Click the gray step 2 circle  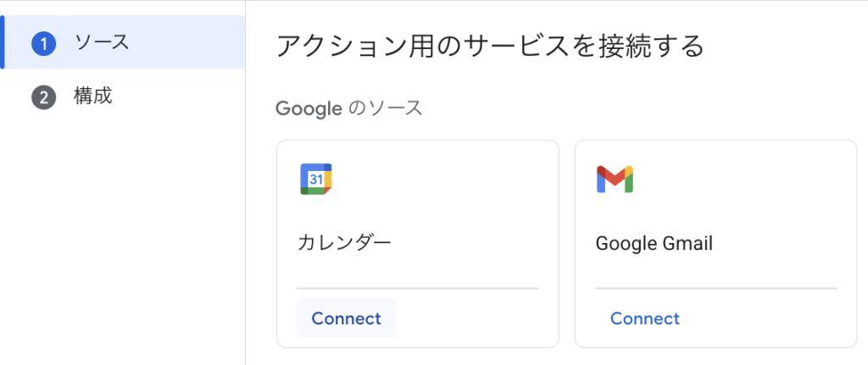coord(43,97)
